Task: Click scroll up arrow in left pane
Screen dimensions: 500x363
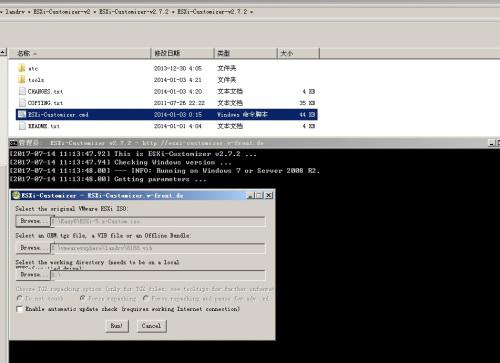Action: tap(3, 52)
